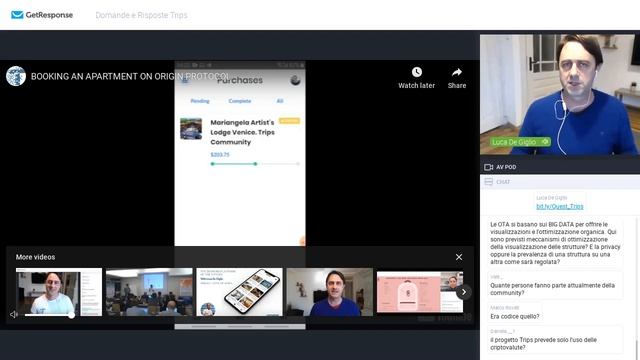The width and height of the screenshot is (640, 360).
Task: Click the chat message about OTA and BIG DATA
Action: tap(555, 243)
